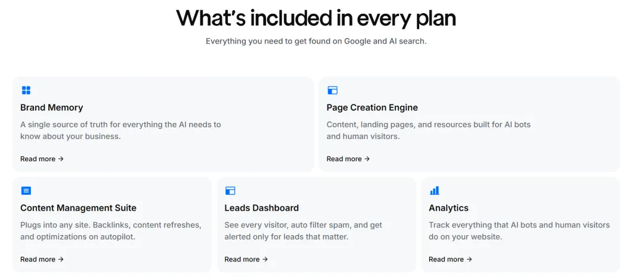Click the Page Creation Engine description text
Image resolution: width=644 pixels, height=280 pixels.
point(428,130)
